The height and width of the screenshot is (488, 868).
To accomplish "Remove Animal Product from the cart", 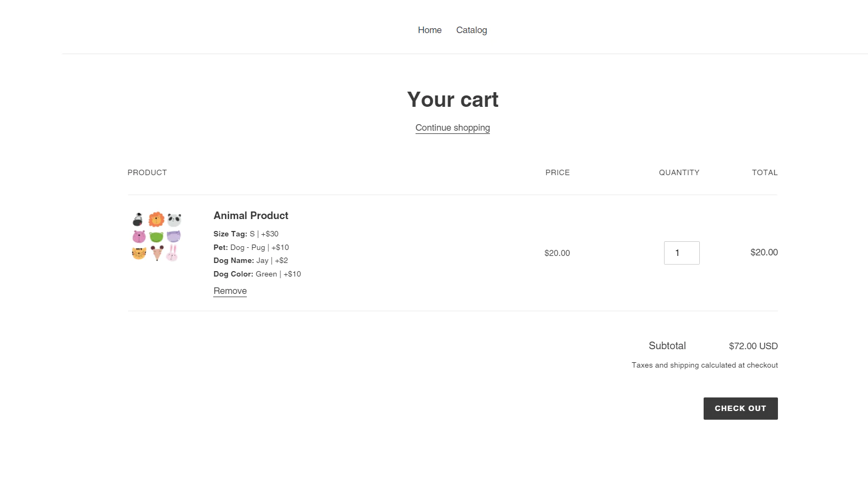I will [x=230, y=291].
